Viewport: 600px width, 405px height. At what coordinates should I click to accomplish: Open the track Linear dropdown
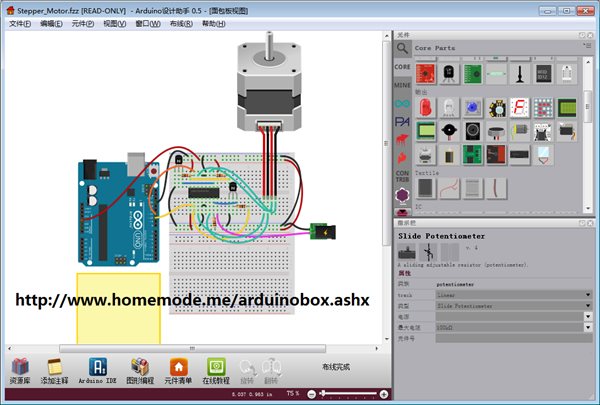point(514,295)
